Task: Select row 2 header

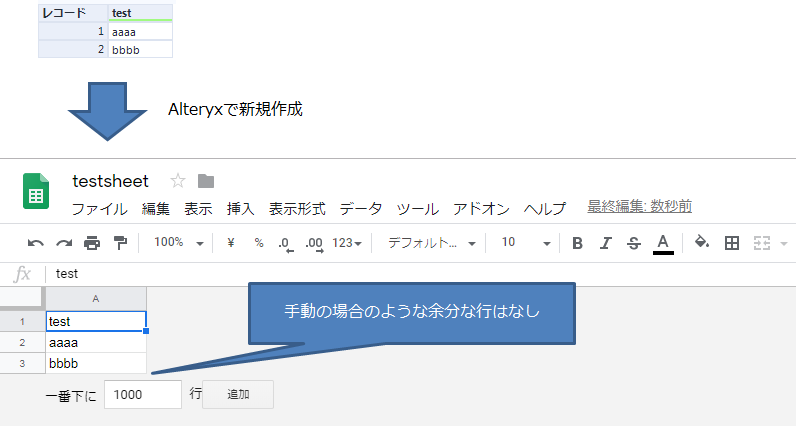Action: pyautogui.click(x=22, y=342)
